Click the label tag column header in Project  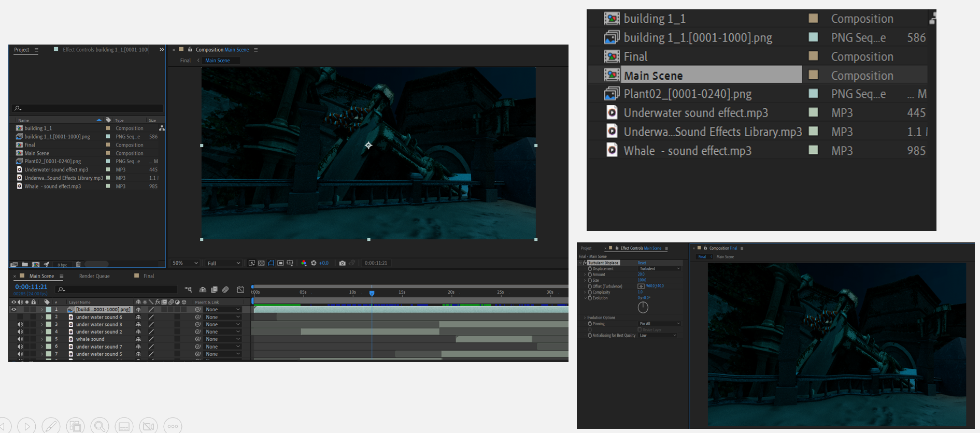tap(108, 120)
